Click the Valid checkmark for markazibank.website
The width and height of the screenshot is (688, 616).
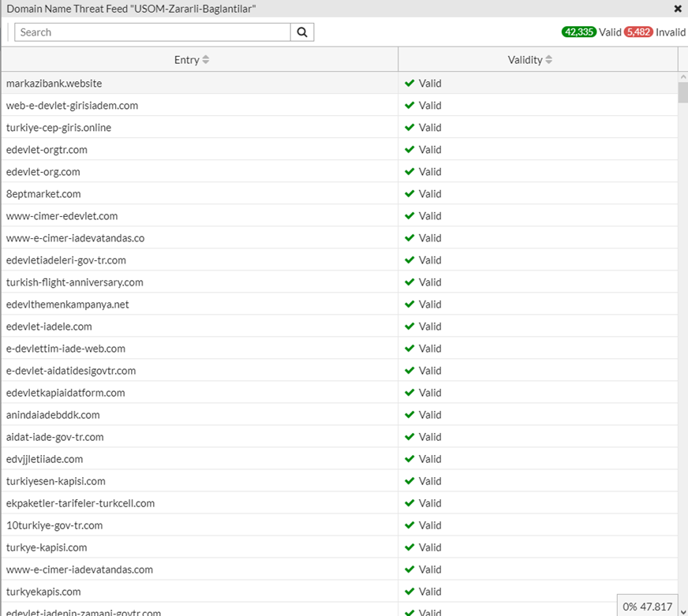point(409,84)
